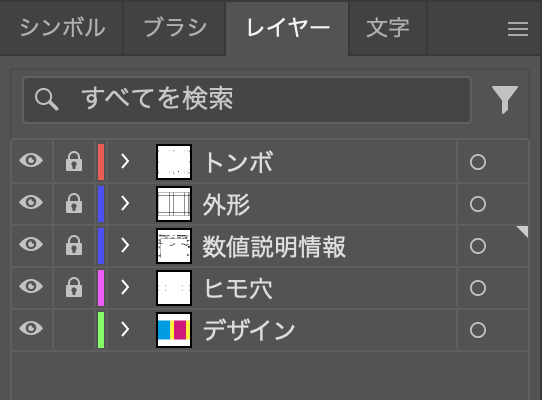Screen dimensions: 542x400
Task: Open the 文字 tab
Action: tap(388, 28)
